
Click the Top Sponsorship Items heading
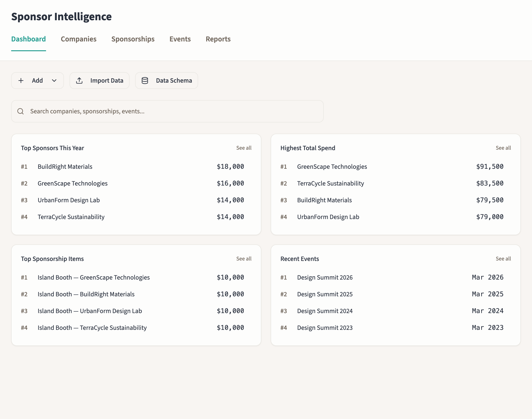tap(52, 259)
